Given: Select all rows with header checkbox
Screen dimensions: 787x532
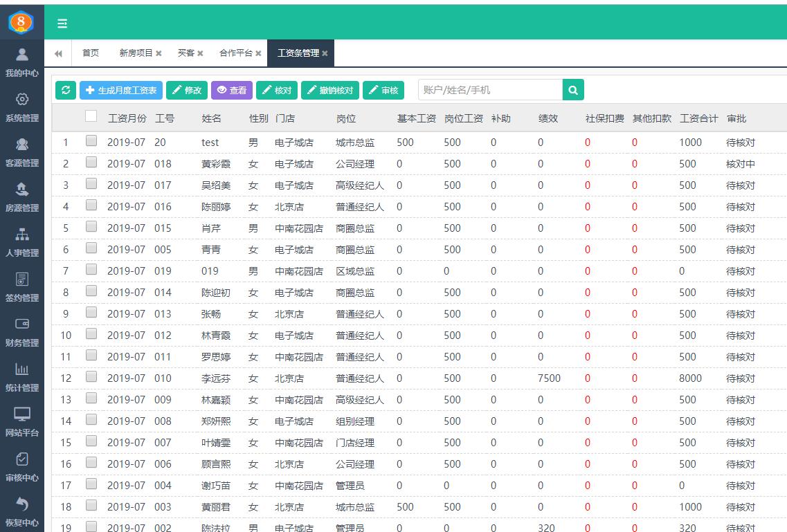Looking at the screenshot, I should [x=91, y=116].
